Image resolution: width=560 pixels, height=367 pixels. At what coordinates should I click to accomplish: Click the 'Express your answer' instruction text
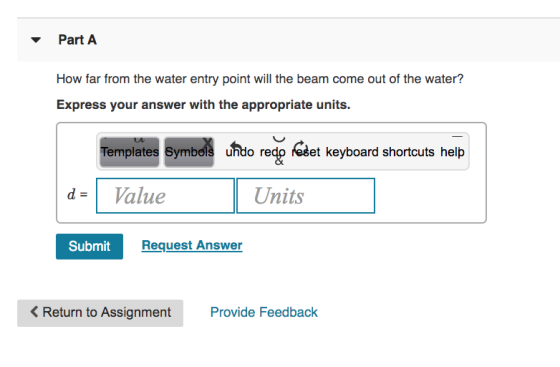point(204,105)
